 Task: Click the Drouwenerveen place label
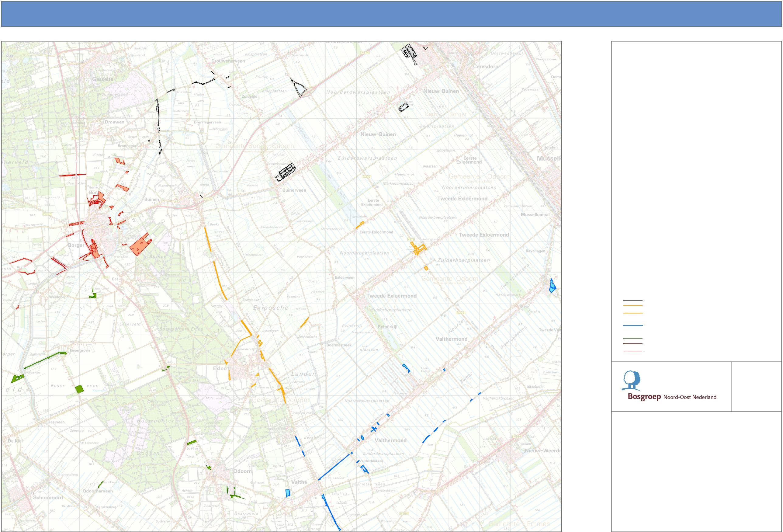coord(228,61)
